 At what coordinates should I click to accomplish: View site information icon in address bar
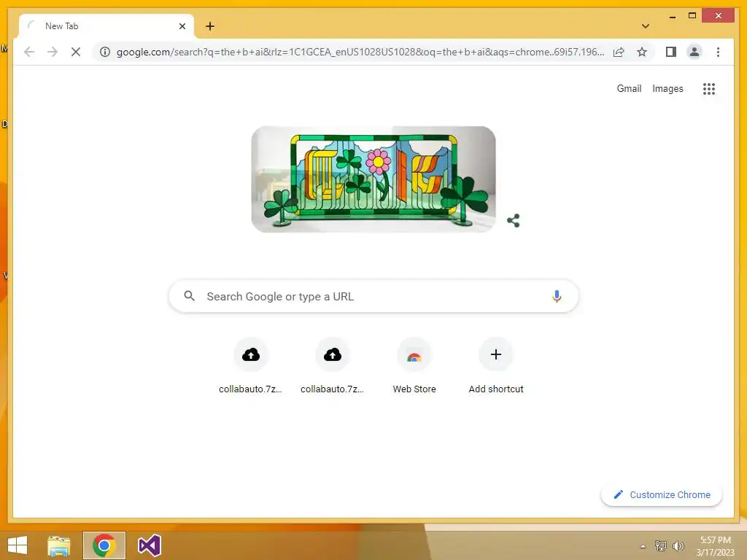click(x=105, y=52)
